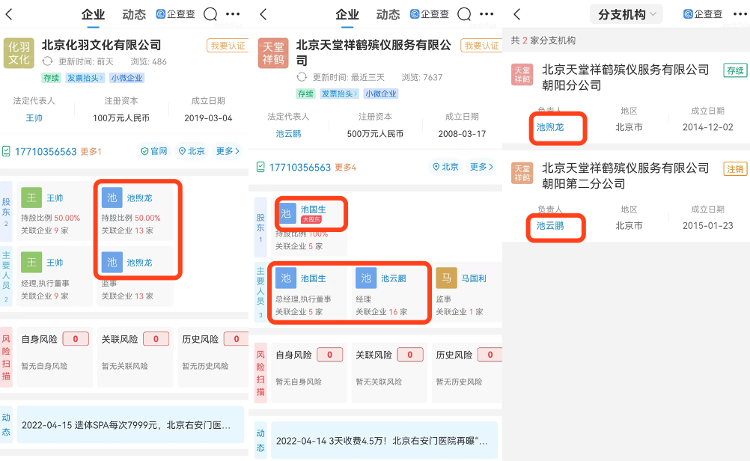Tap 我要认证 button for 北京天堂祥鹤

482,45
